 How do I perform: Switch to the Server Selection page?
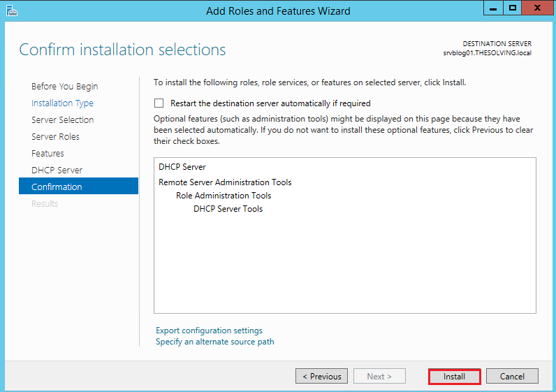tap(62, 120)
